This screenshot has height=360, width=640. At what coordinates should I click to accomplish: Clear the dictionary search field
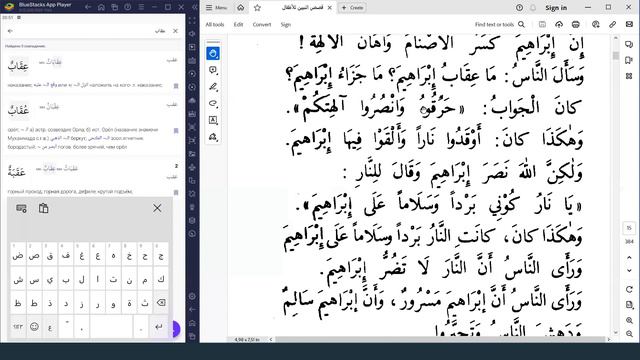176,31
